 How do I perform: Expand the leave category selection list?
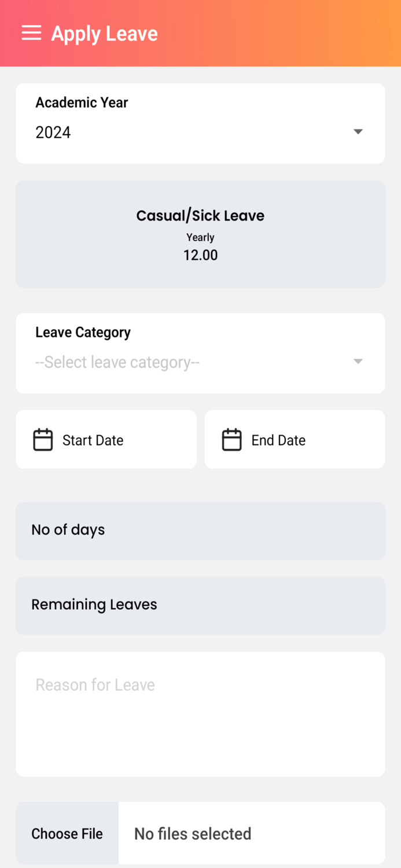tap(200, 362)
